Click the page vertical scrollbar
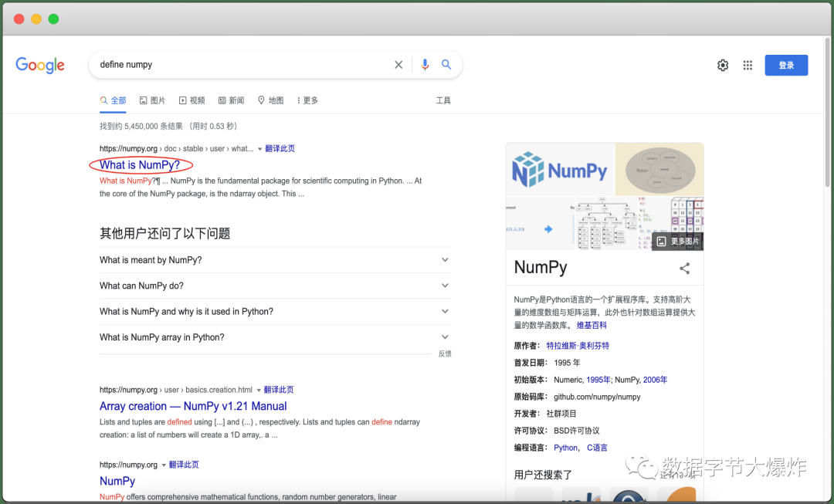This screenshot has height=504, width=834. point(827,112)
